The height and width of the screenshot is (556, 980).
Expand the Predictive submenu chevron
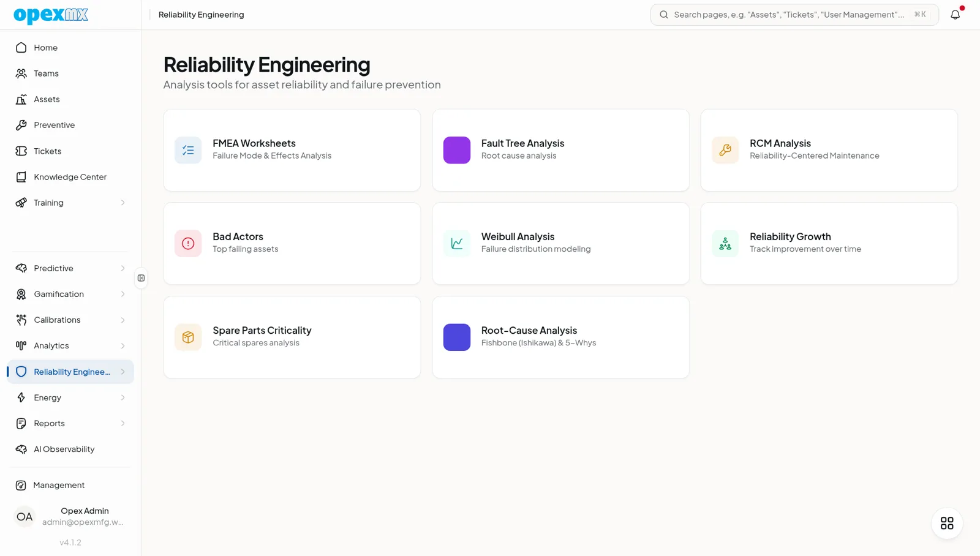tap(123, 268)
